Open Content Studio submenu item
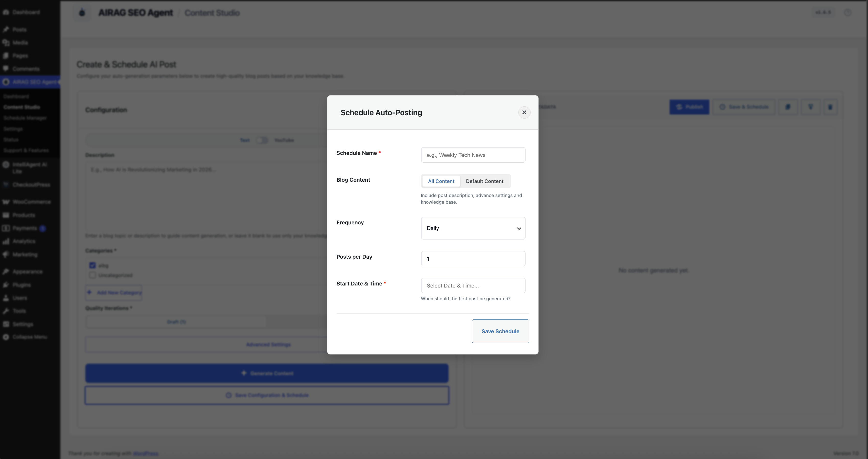 (21, 107)
